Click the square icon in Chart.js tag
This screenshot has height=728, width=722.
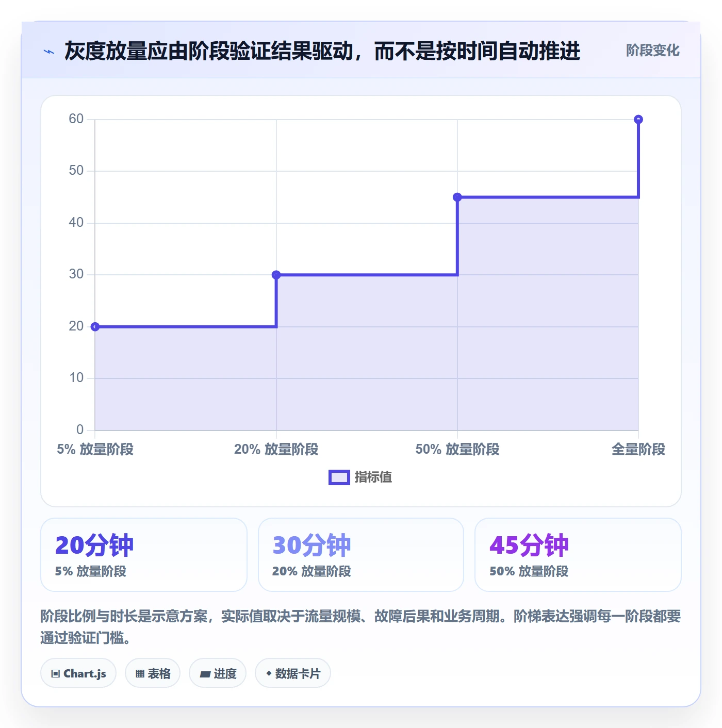(56, 673)
